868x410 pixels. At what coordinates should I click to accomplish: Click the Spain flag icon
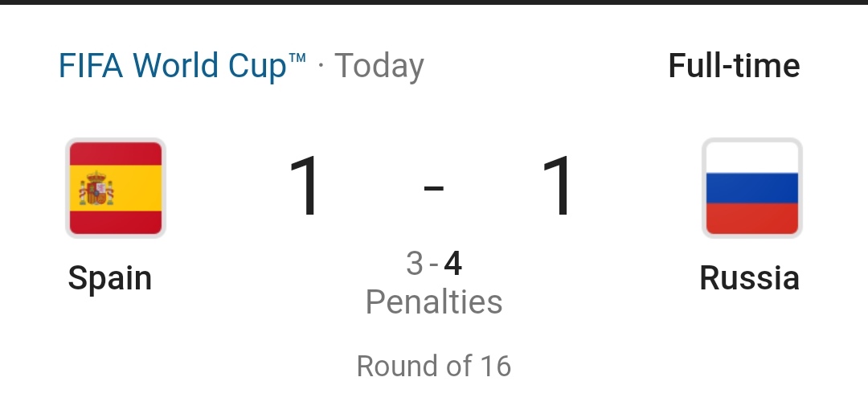click(x=116, y=188)
